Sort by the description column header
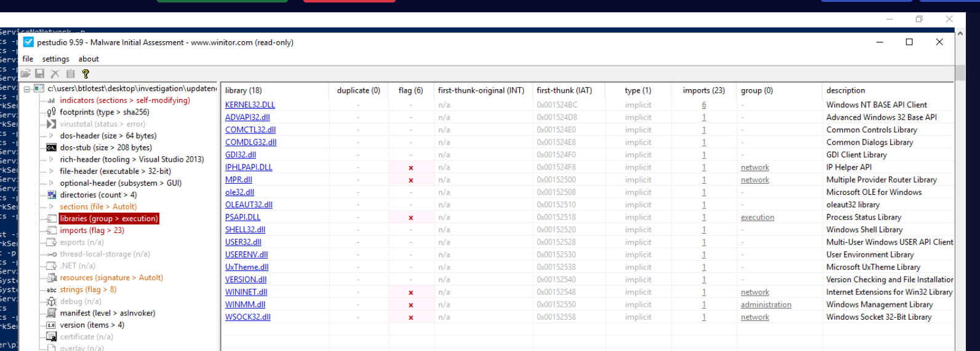 [x=845, y=90]
